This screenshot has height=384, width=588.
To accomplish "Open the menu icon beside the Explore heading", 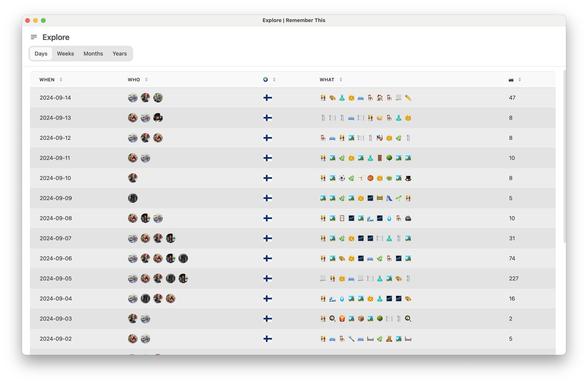I will tap(34, 37).
